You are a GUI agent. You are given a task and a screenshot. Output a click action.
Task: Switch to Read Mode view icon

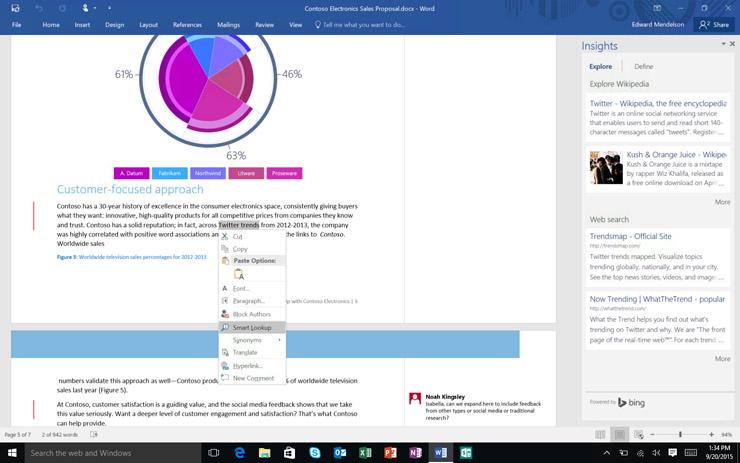(600, 435)
